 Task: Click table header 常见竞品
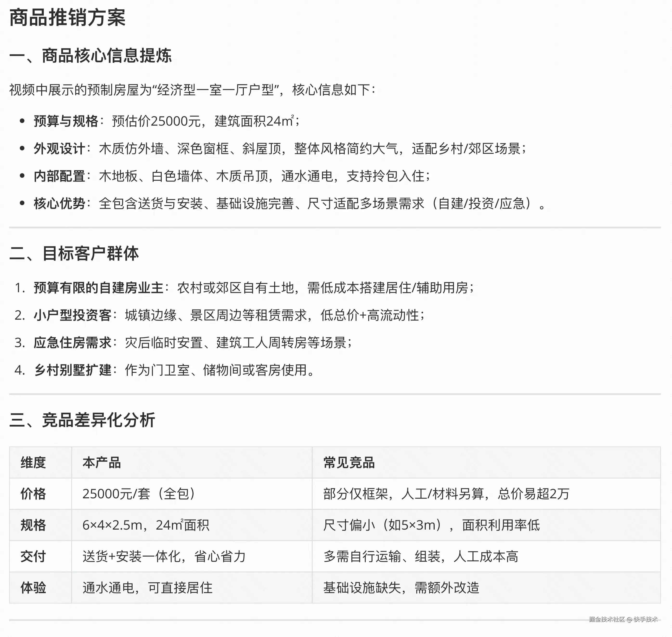349,463
